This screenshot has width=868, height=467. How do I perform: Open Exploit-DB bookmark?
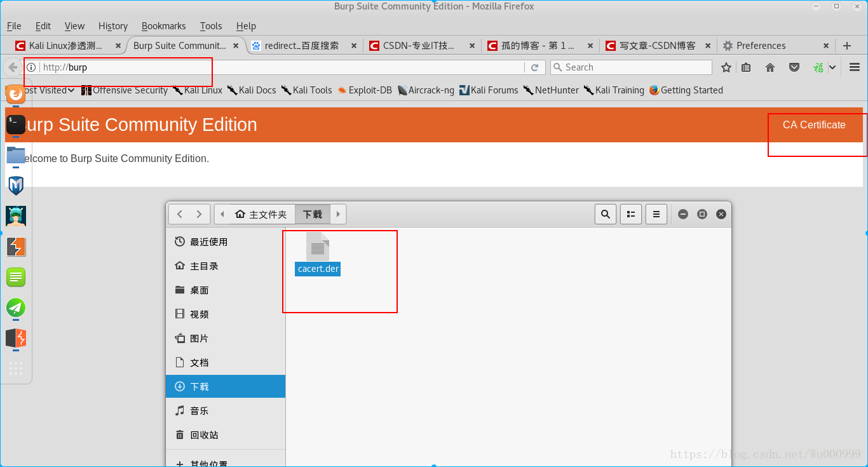[x=365, y=90]
